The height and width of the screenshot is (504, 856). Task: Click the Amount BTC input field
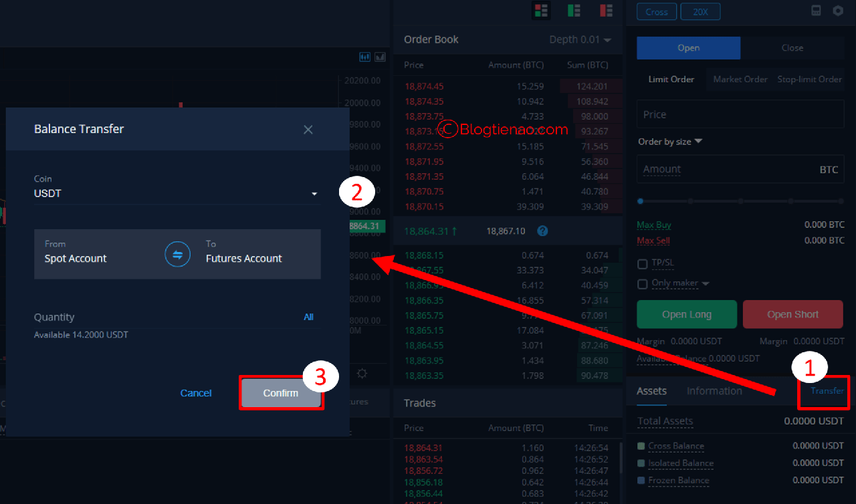pyautogui.click(x=740, y=169)
